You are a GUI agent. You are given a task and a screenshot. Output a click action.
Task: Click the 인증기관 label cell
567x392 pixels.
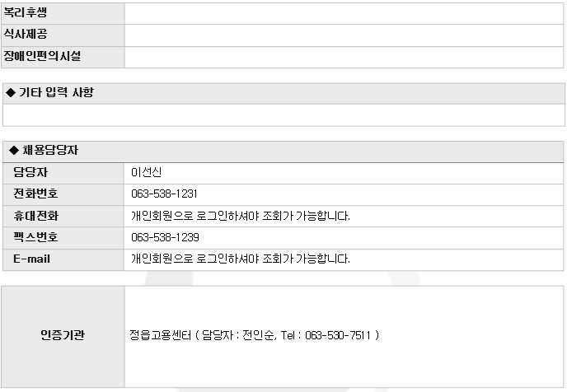tap(63, 336)
